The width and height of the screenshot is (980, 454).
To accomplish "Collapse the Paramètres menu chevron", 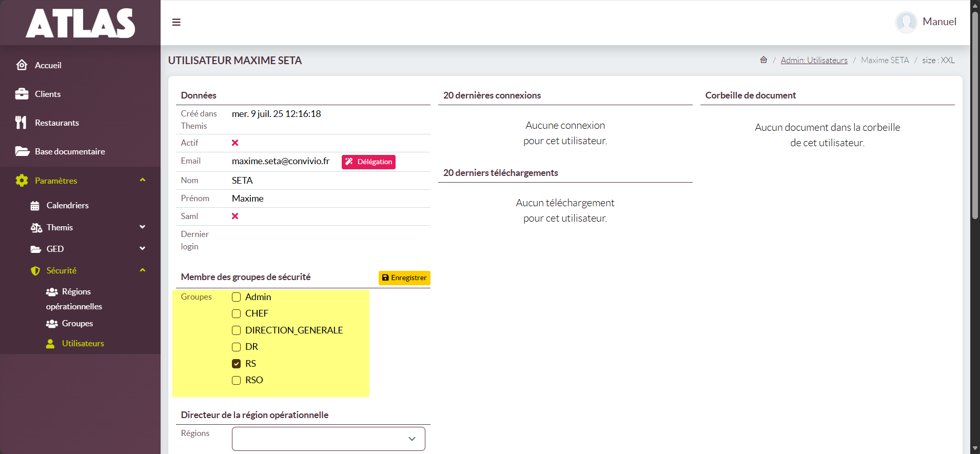I will (143, 180).
